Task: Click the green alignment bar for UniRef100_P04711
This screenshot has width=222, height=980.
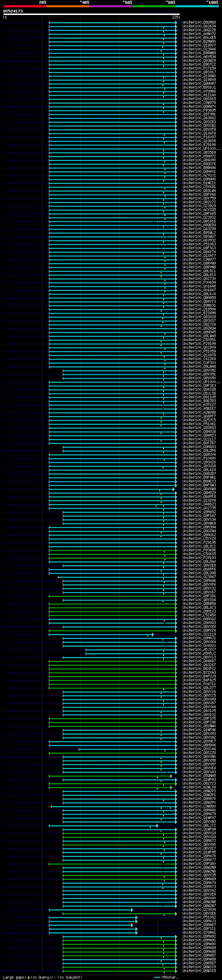Action: 113,684
